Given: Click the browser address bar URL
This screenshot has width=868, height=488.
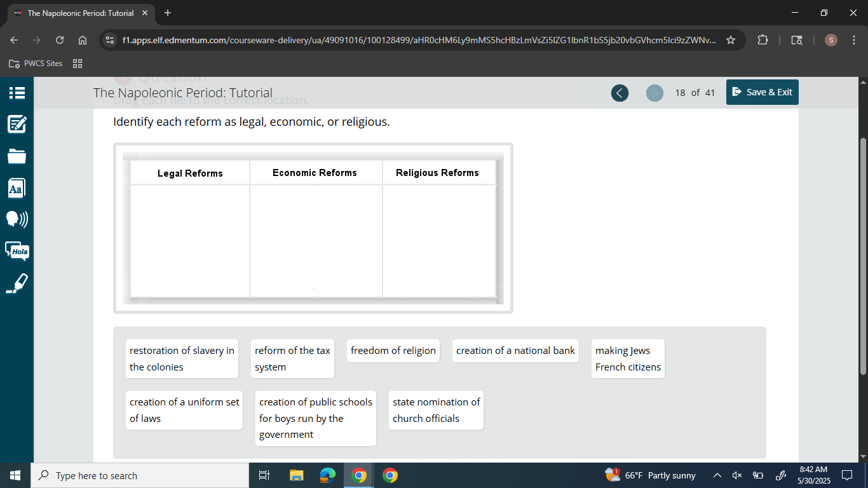Looking at the screenshot, I should [419, 40].
